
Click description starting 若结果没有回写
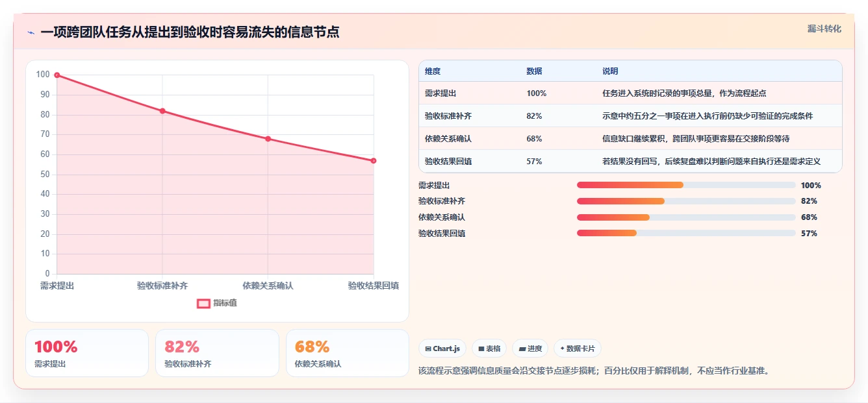[711, 162]
